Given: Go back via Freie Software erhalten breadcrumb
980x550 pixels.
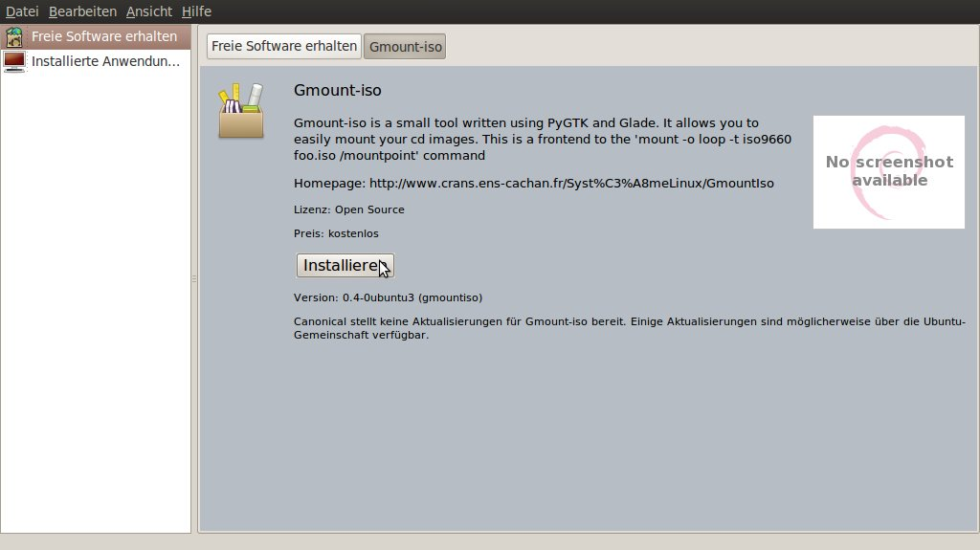Looking at the screenshot, I should click(x=284, y=46).
